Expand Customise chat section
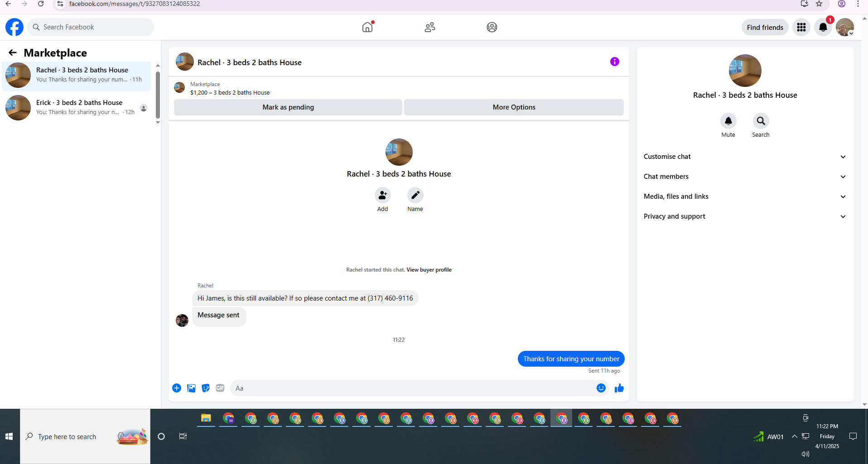Screen dimensions: 868x464 (x=745, y=157)
